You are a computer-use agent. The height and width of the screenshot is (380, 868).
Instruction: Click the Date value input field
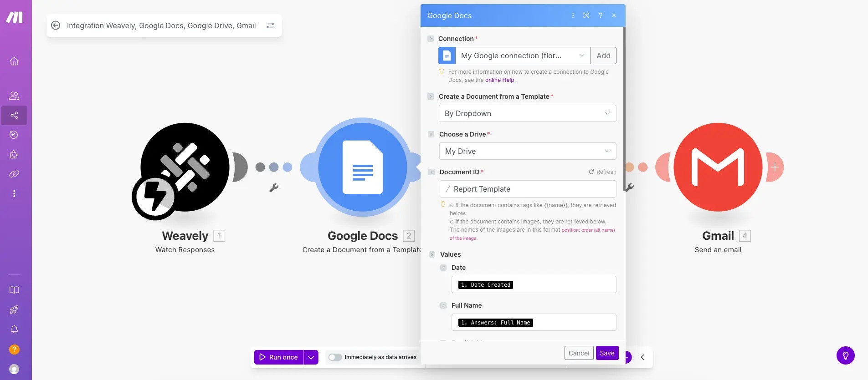(534, 284)
